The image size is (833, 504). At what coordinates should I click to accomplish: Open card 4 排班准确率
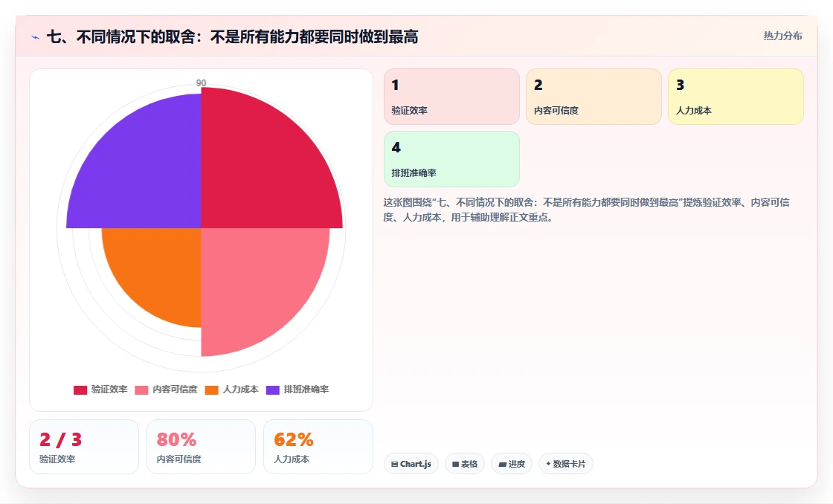(451, 159)
